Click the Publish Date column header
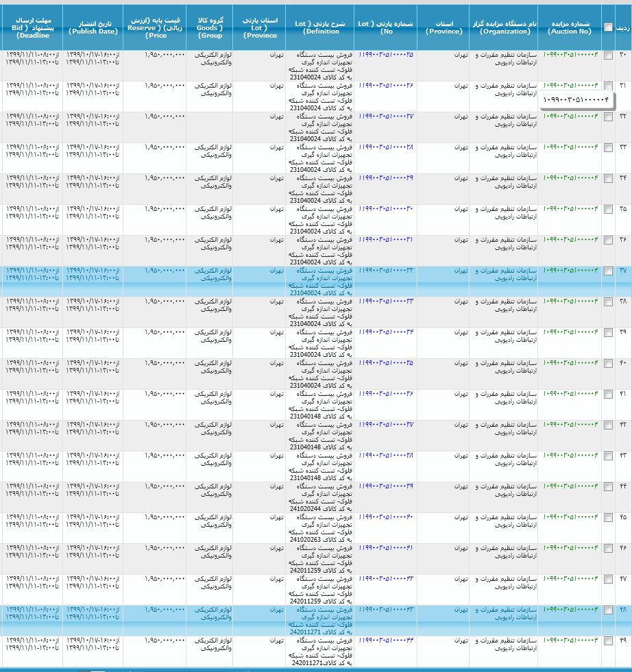 click(x=93, y=27)
